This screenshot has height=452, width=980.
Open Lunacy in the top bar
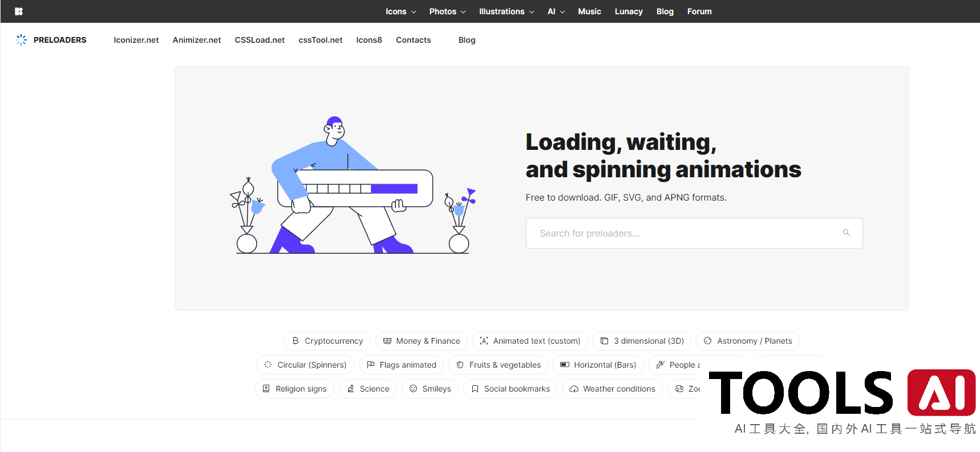click(x=629, y=11)
